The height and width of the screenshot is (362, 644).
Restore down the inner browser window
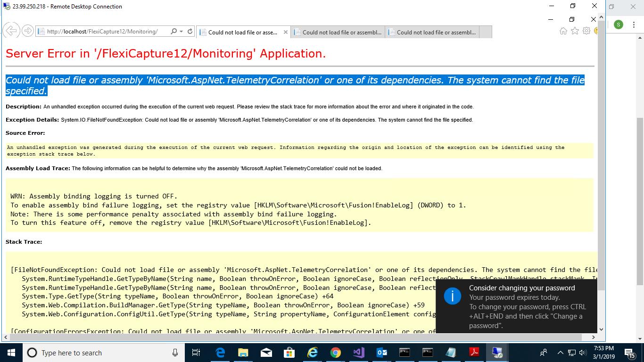tap(572, 19)
